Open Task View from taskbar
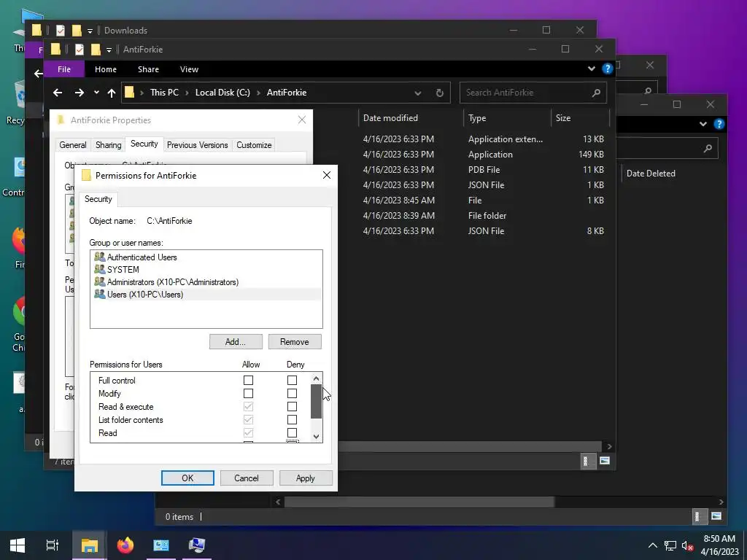 pos(53,545)
